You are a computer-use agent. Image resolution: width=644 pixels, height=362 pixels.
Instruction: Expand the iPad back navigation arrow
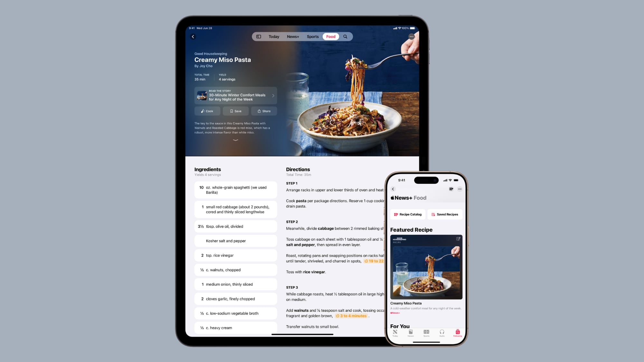click(x=193, y=36)
